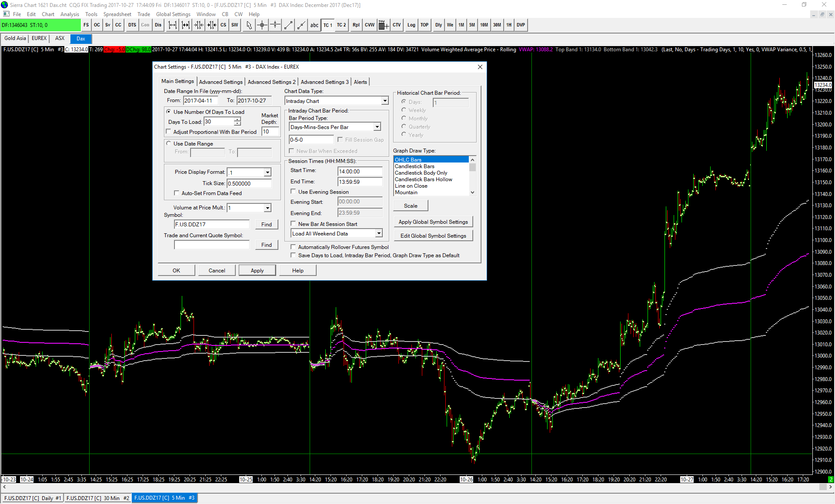Select the Use Date Range radio button
The height and width of the screenshot is (504, 835).
point(169,143)
